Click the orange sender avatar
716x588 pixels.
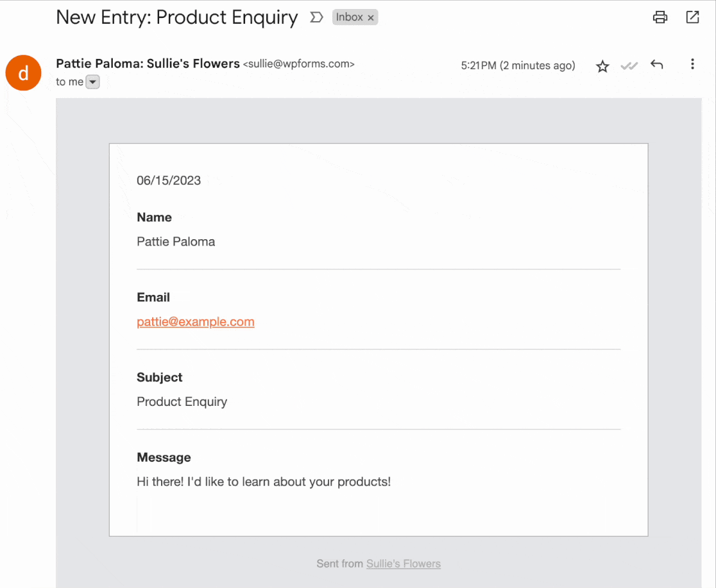coord(23,72)
